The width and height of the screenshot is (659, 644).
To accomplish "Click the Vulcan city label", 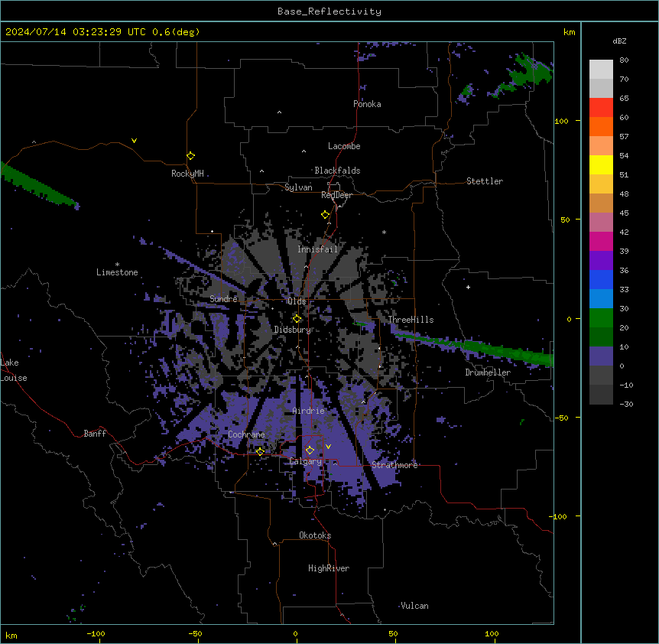I will [415, 606].
